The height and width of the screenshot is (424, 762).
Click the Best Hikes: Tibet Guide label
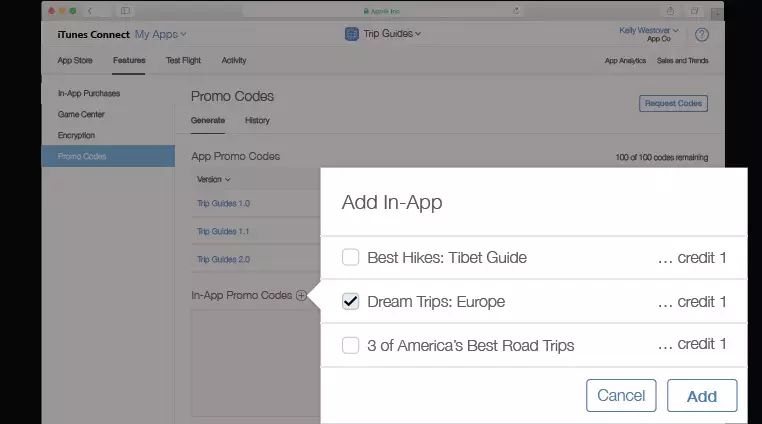(447, 257)
